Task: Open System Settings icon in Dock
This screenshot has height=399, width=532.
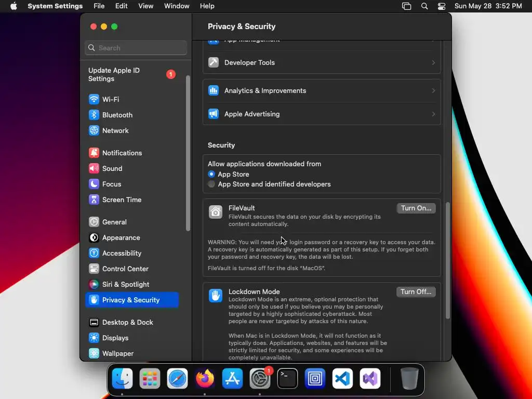Action: tap(260, 378)
